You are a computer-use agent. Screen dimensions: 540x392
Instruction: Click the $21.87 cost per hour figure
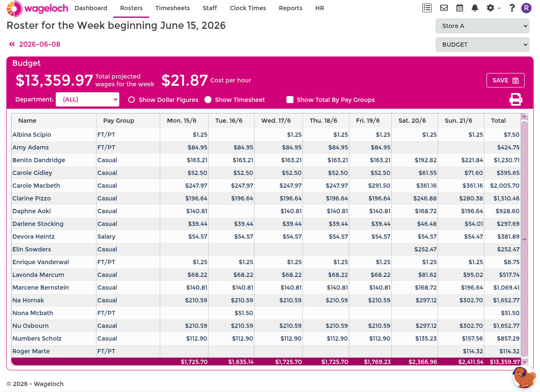[184, 80]
